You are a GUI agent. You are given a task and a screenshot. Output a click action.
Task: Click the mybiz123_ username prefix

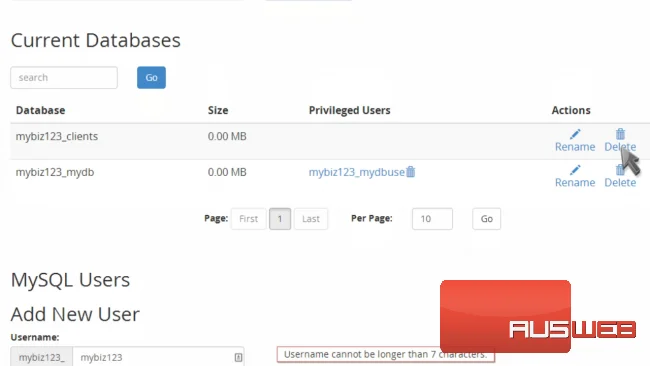coord(41,357)
